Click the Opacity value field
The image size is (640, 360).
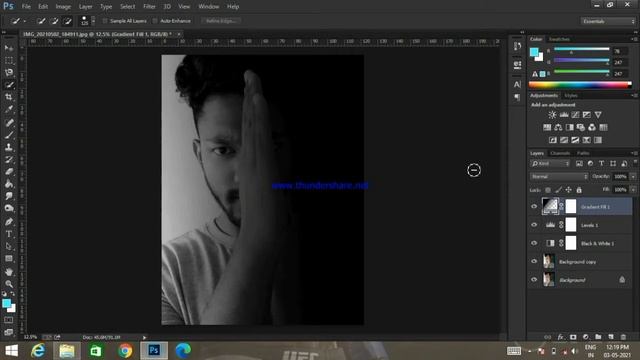(620, 176)
